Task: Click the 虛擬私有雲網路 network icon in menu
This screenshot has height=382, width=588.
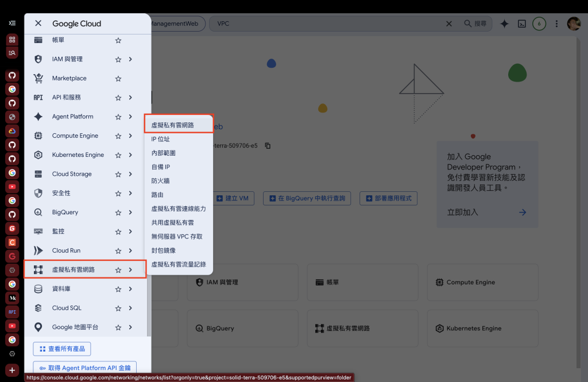Action: pos(38,269)
